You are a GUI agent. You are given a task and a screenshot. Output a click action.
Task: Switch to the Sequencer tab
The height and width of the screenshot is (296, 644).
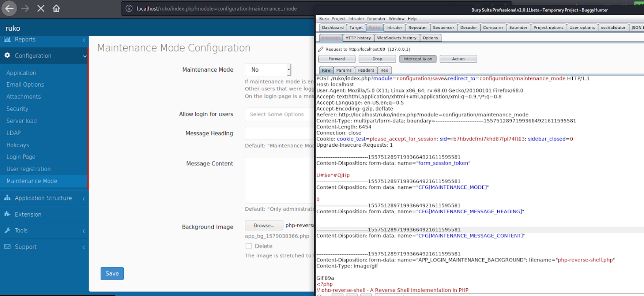point(443,28)
